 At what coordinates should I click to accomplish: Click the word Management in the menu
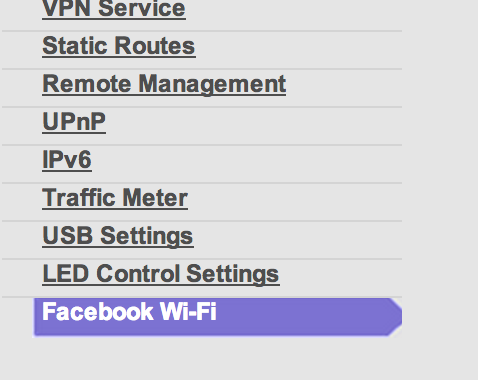click(212, 84)
